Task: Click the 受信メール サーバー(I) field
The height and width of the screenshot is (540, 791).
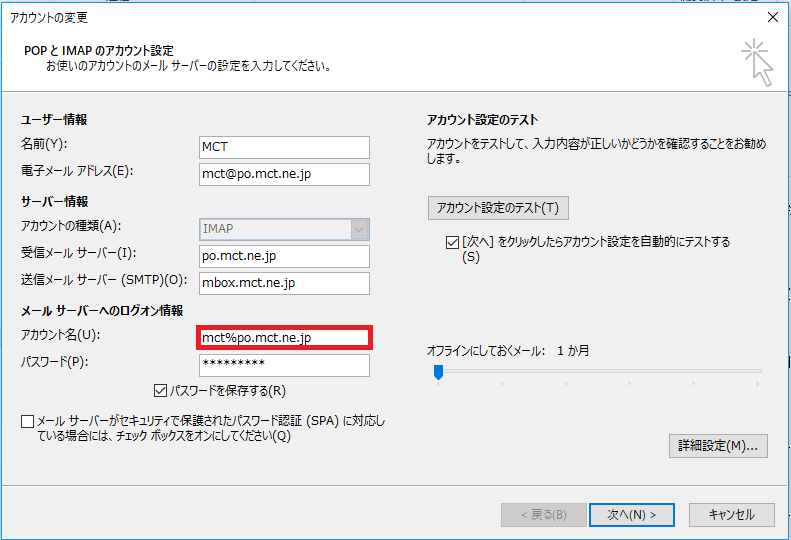Action: click(284, 256)
